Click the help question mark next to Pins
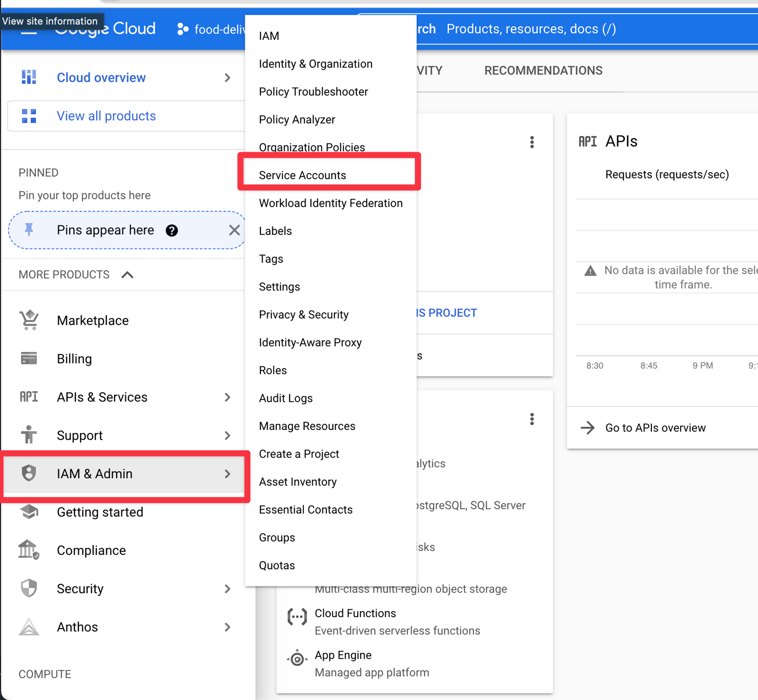 pos(172,230)
